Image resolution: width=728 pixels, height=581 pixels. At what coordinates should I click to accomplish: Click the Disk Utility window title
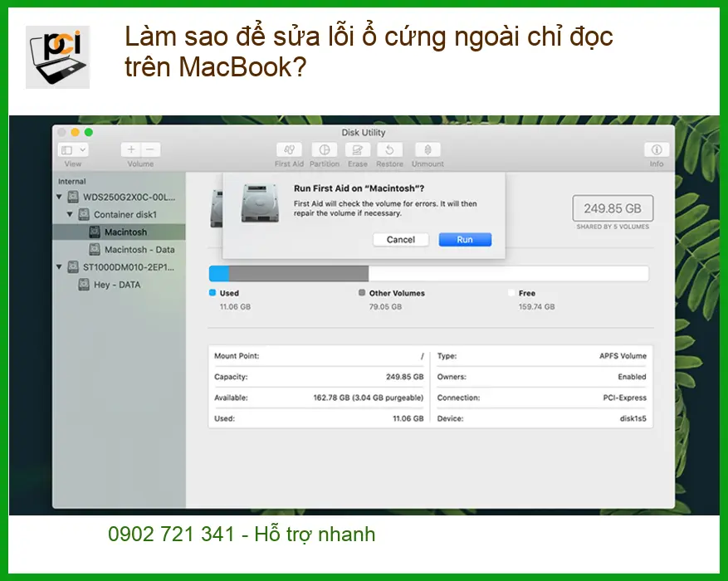(x=364, y=133)
